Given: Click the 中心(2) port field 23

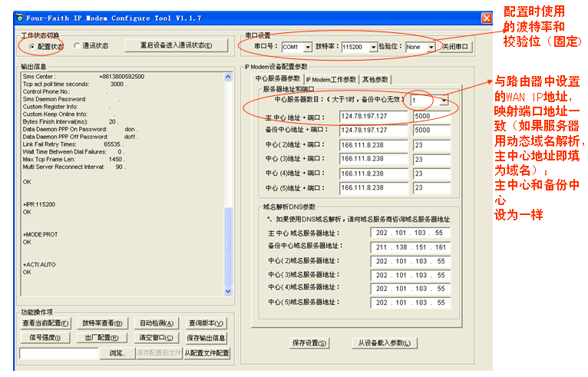Looking at the screenshot, I should [x=431, y=145].
